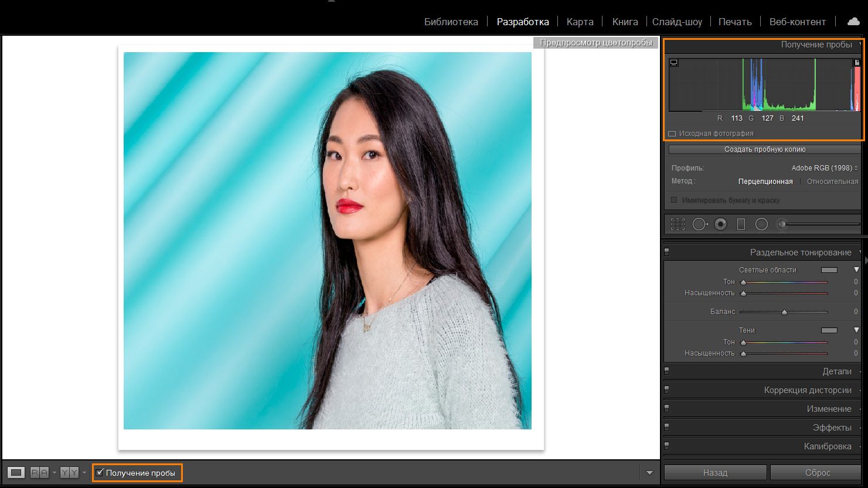Open the Adjustment Brush tool
The height and width of the screenshot is (488, 868).
click(x=781, y=224)
